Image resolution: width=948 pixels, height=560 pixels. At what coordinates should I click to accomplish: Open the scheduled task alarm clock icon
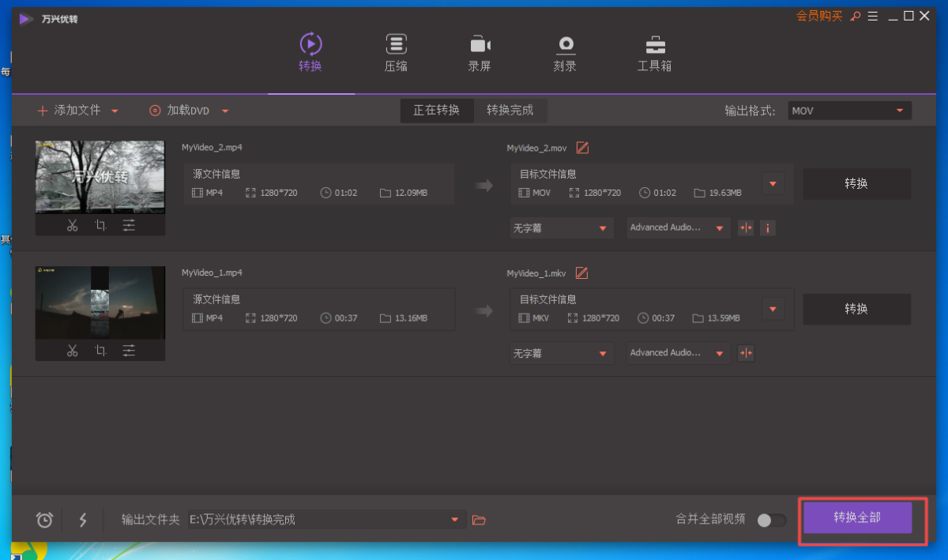tap(45, 520)
